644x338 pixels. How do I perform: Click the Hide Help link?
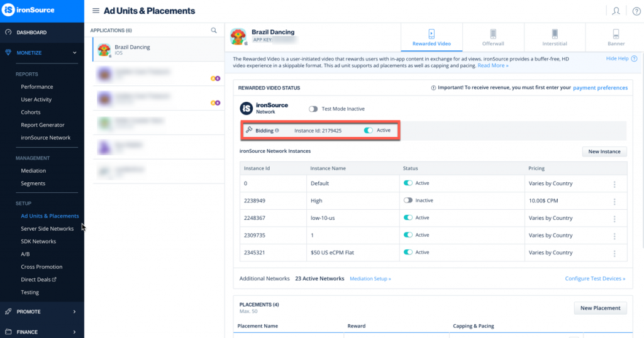click(x=617, y=58)
